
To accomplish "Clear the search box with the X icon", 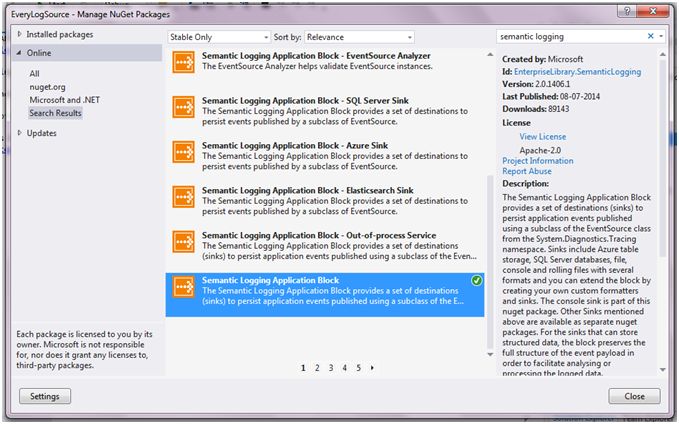I will coord(650,36).
